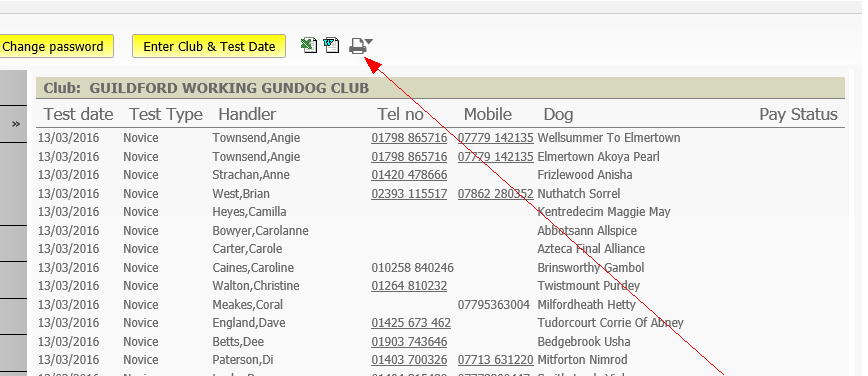Select dog Milfordheath Hetty
The height and width of the screenshot is (376, 868).
click(587, 305)
